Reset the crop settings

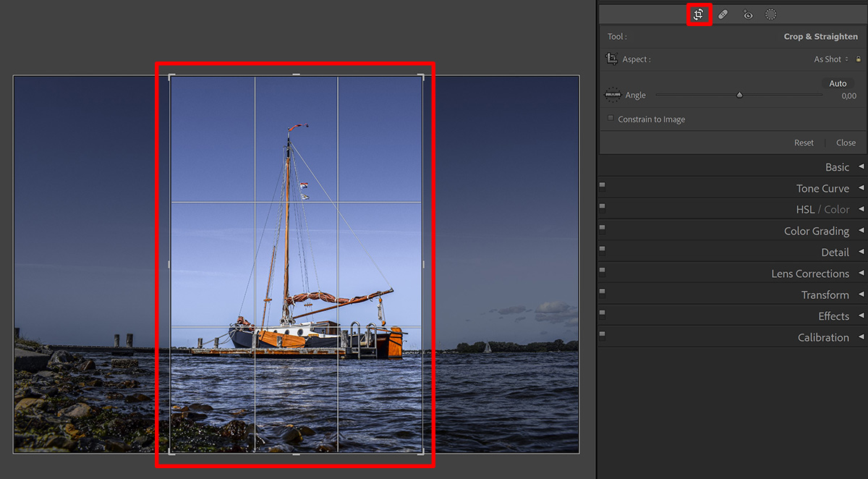click(804, 143)
